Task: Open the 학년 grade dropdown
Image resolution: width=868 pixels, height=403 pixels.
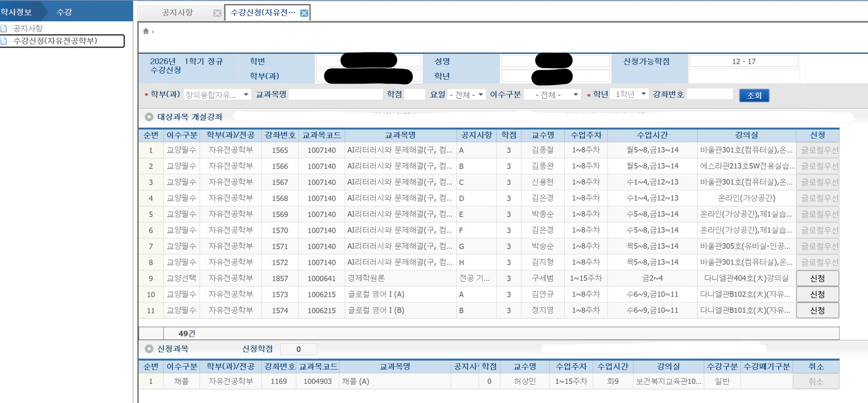Action: click(x=629, y=94)
